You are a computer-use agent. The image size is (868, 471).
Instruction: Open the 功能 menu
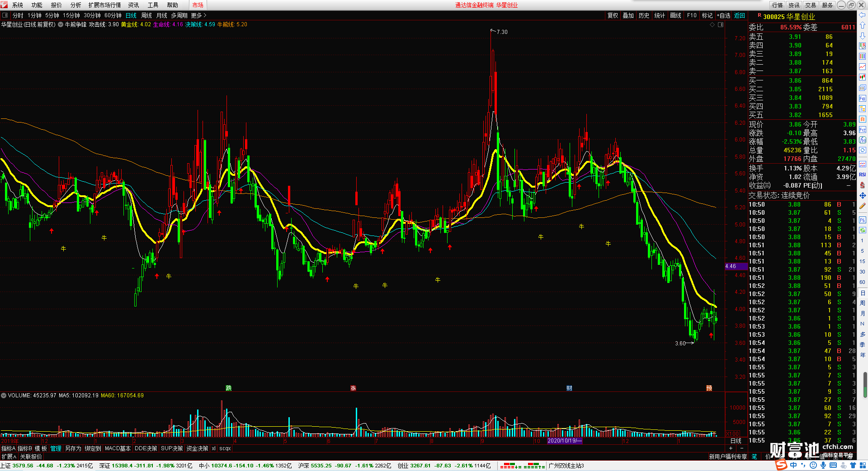click(x=37, y=5)
